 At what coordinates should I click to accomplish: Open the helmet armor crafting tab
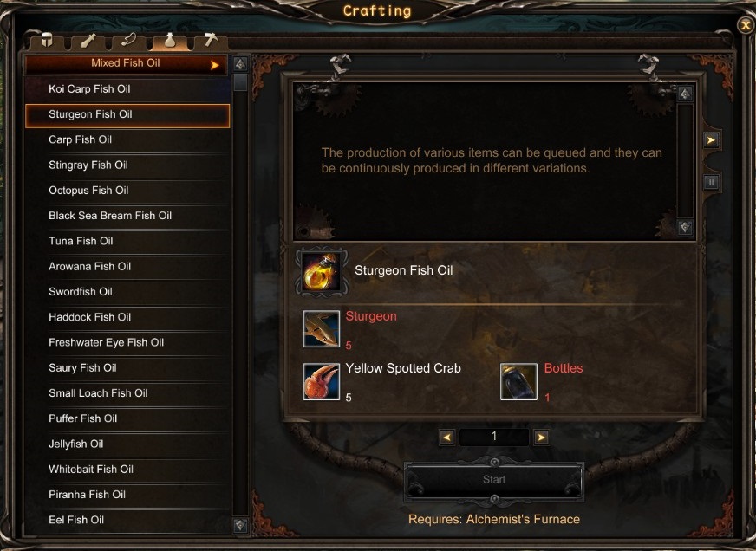pyautogui.click(x=46, y=41)
